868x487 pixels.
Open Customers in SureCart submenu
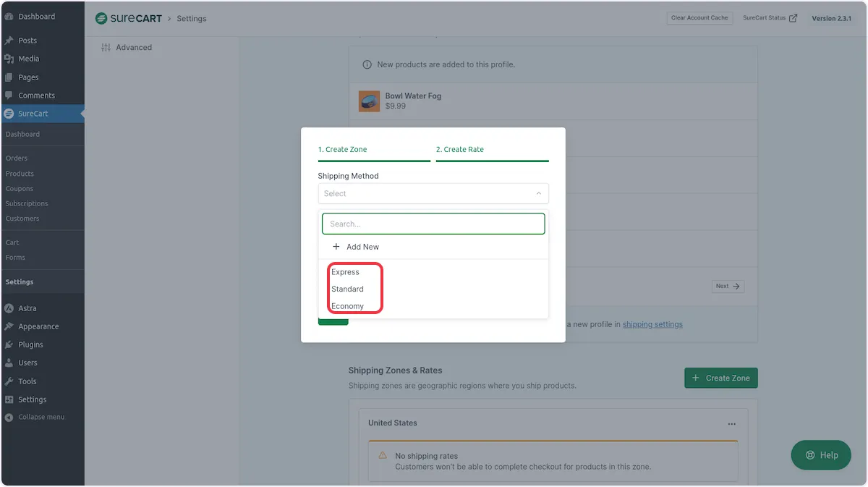pyautogui.click(x=22, y=219)
